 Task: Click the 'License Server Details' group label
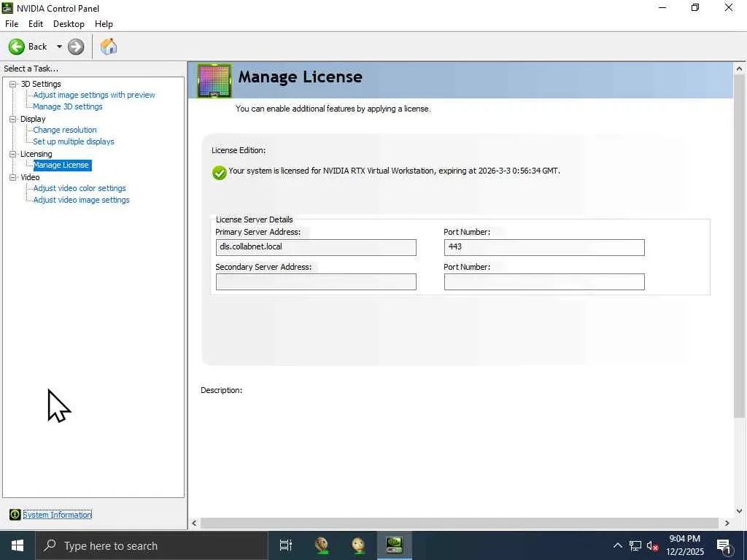[254, 219]
